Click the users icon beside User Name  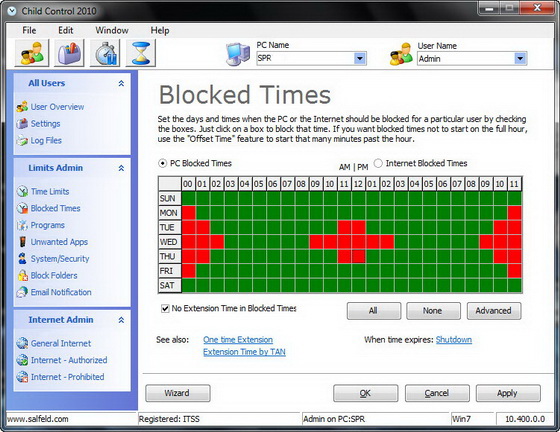point(401,54)
